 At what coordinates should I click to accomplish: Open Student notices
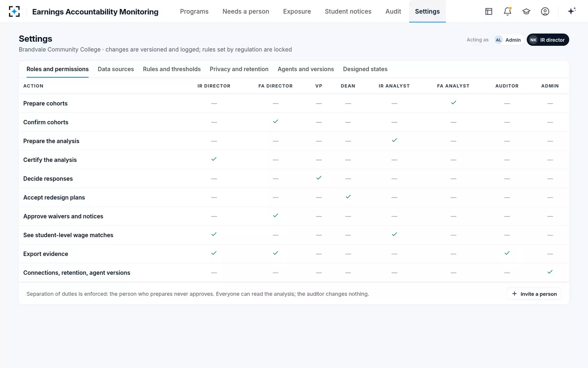(348, 11)
